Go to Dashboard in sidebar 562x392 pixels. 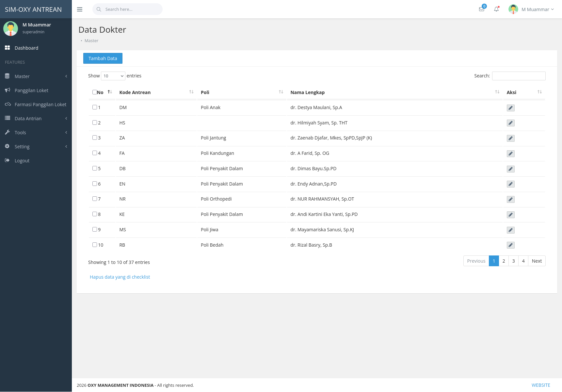(x=36, y=48)
